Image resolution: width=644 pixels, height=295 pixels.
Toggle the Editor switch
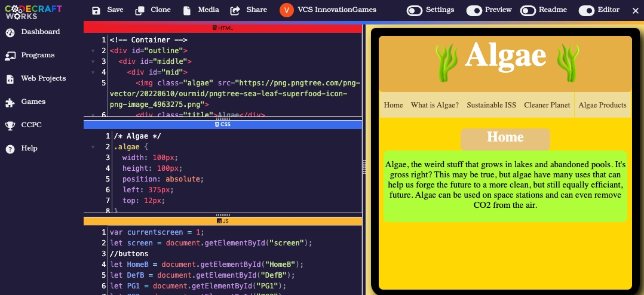[587, 11]
